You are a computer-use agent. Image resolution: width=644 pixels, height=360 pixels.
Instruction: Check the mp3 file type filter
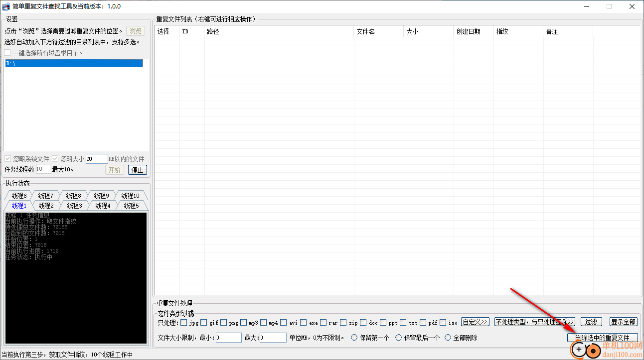coord(244,322)
